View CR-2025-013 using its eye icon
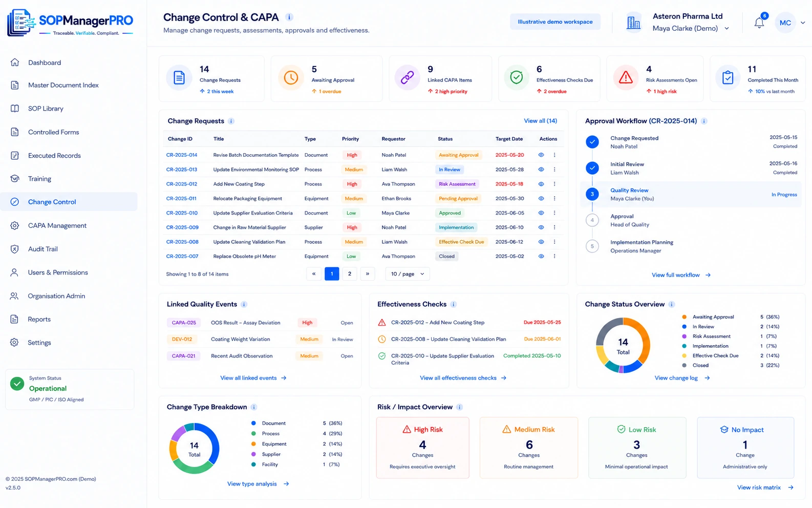 [541, 170]
